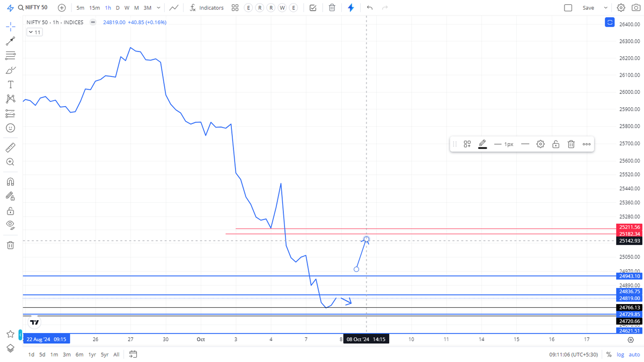Select the ruler measure tool
644x362 pixels.
point(10,147)
